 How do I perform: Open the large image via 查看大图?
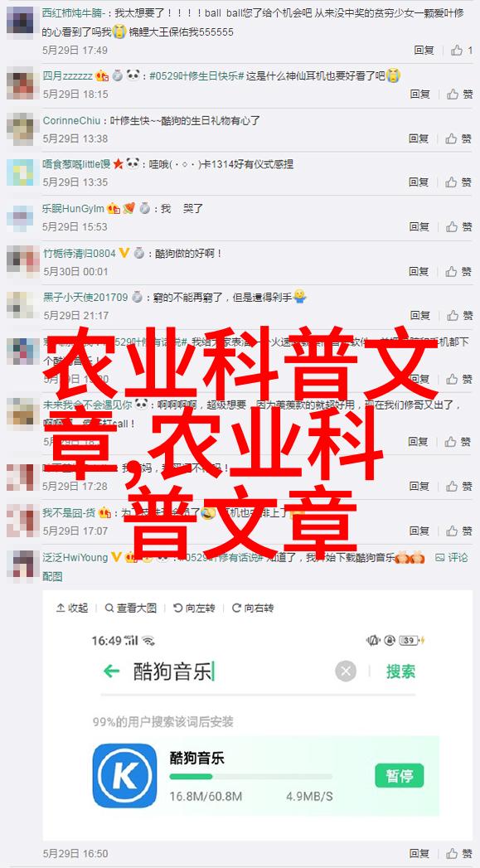131,608
